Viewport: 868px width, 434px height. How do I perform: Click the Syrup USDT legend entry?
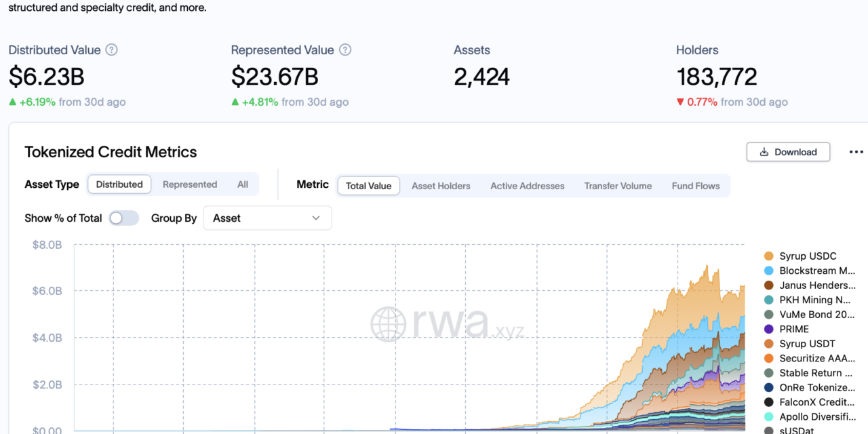point(800,344)
